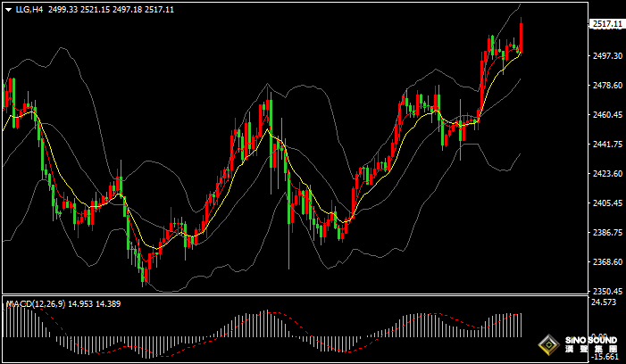This screenshot has height=364, width=626.
Task: Click the LLG,H4 symbol label
Action: point(29,9)
